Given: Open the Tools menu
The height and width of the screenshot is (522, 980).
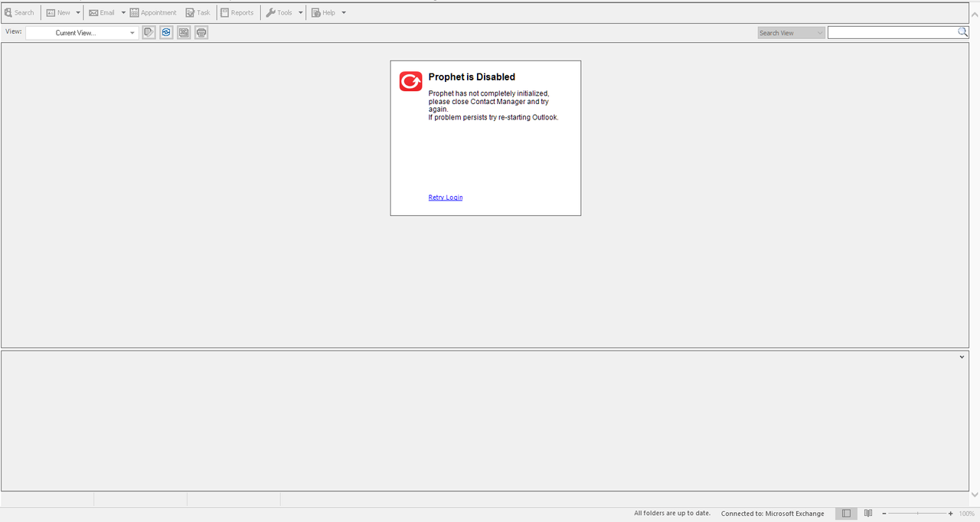Looking at the screenshot, I should click(284, 12).
